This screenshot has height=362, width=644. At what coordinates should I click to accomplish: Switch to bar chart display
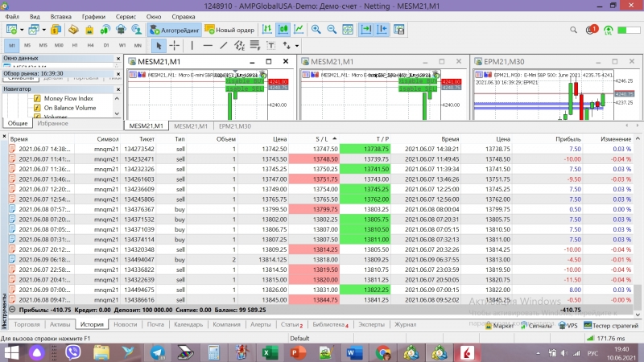267,30
